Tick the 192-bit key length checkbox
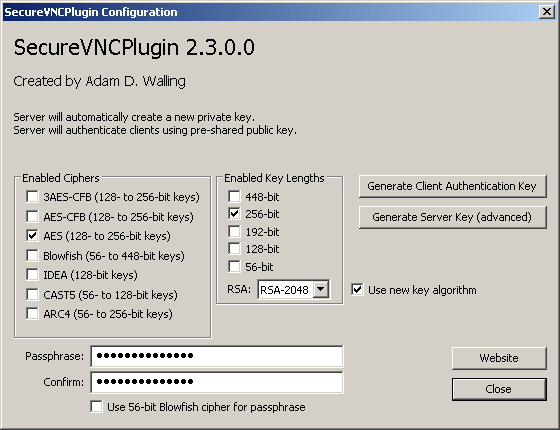The height and width of the screenshot is (430, 560). coord(234,232)
